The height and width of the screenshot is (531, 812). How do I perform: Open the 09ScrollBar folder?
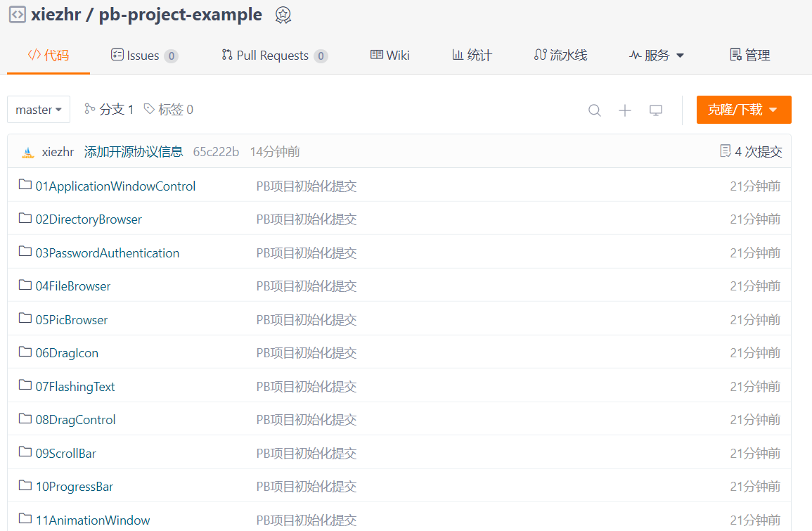[66, 454]
